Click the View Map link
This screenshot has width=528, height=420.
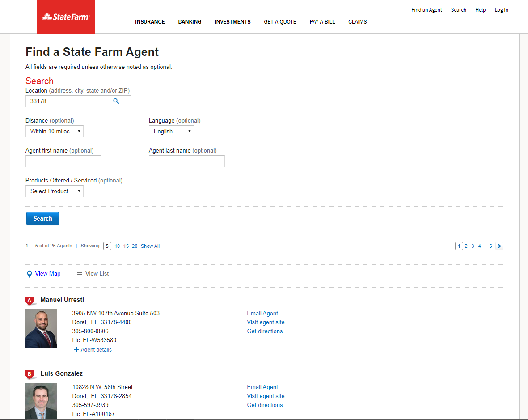(x=48, y=273)
